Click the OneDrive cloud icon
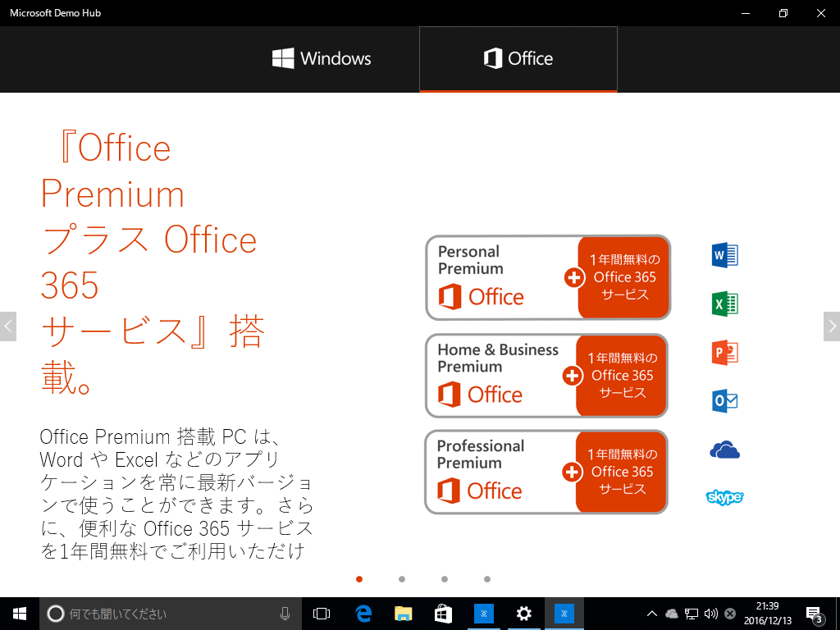Image resolution: width=840 pixels, height=630 pixels. 725,450
